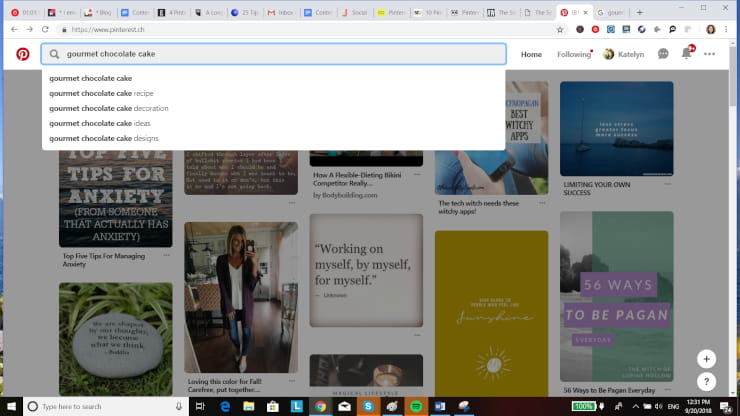The height and width of the screenshot is (416, 740).
Task: Open the notifications bell icon
Action: [x=686, y=53]
